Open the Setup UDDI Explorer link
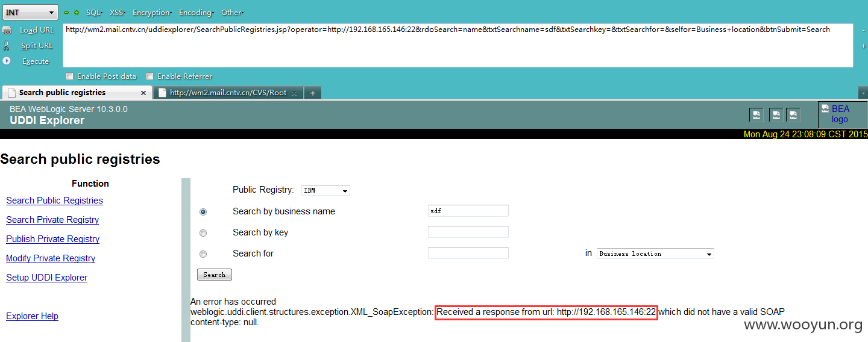 [46, 278]
